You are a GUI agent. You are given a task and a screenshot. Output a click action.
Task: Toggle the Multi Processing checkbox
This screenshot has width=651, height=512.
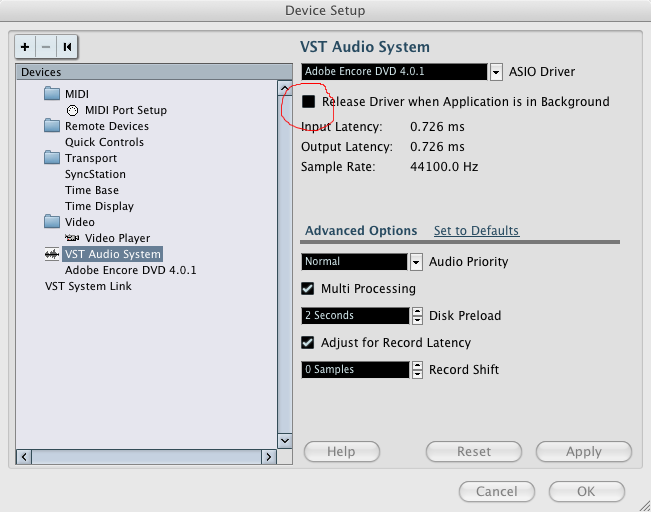click(x=309, y=289)
